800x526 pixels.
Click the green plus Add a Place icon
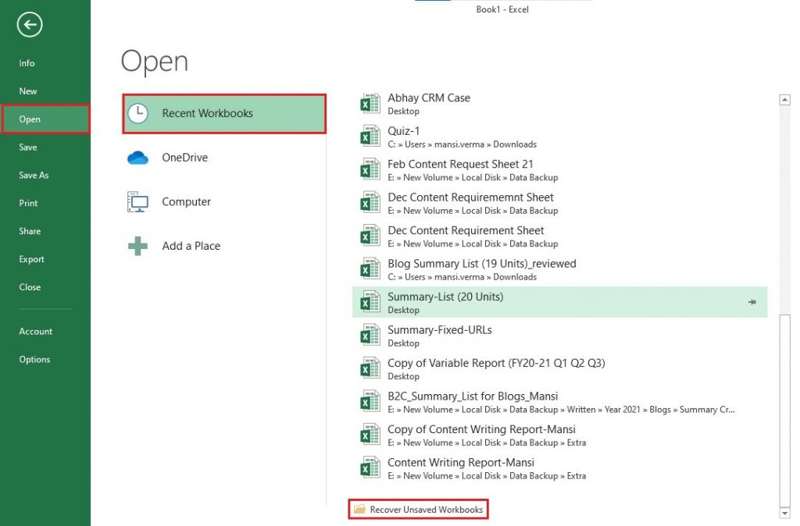coord(138,246)
